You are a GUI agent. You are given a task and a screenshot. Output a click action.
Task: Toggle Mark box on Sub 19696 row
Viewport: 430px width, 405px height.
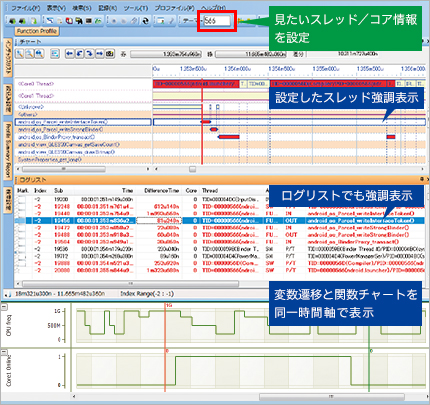pyautogui.click(x=22, y=249)
